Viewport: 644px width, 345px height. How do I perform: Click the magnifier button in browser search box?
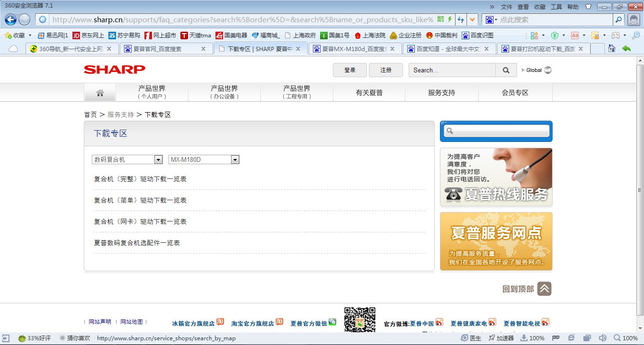coord(618,19)
